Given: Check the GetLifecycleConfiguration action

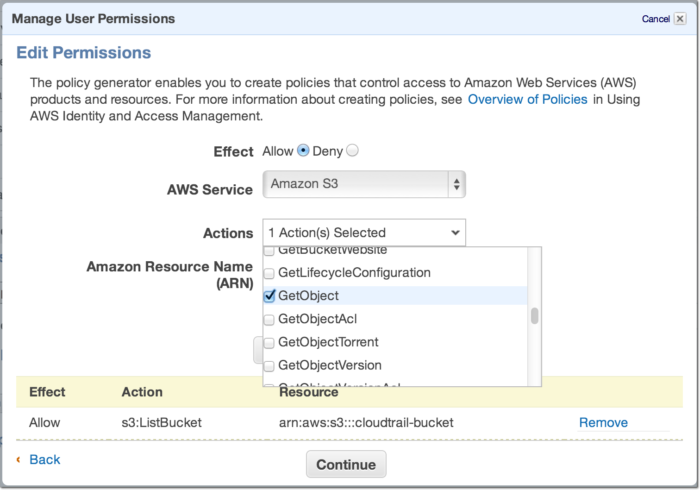Looking at the screenshot, I should coord(269,272).
